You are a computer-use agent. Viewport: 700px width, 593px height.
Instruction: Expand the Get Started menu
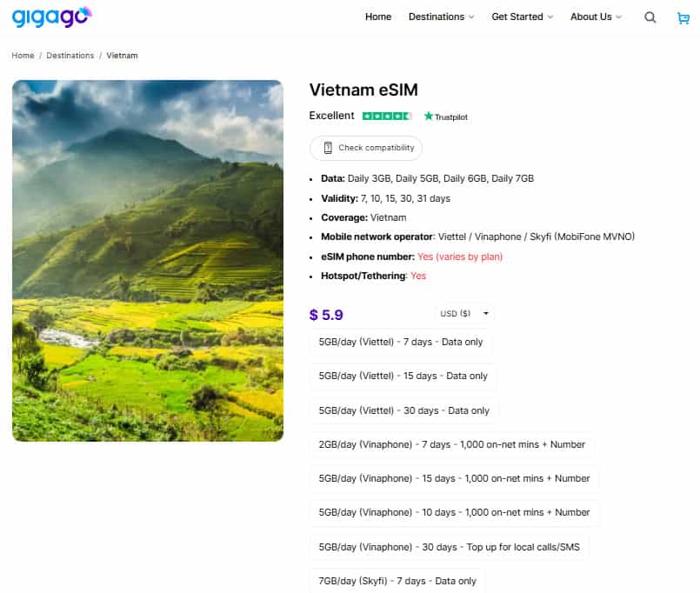click(522, 17)
